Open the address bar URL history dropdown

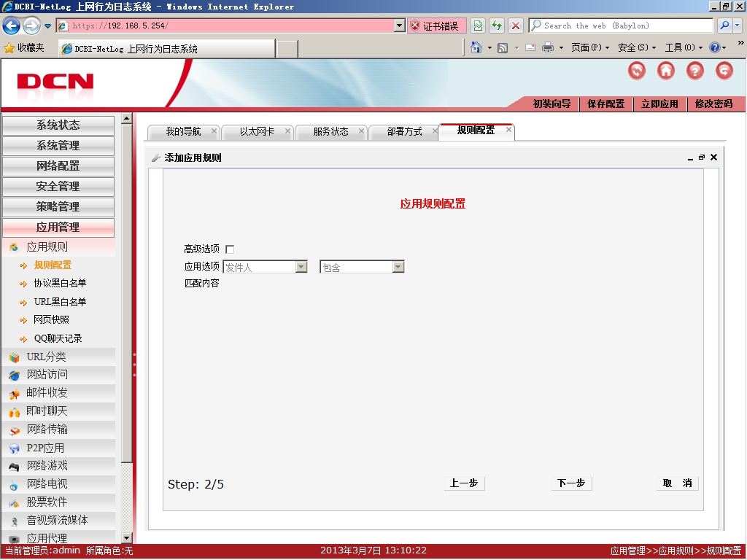click(x=400, y=26)
